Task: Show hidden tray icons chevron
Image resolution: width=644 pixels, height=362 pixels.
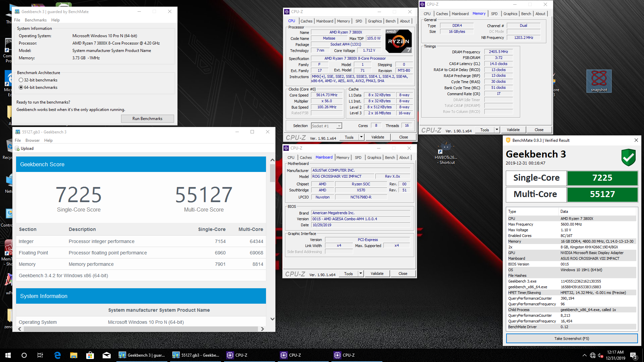Action: pos(584,355)
